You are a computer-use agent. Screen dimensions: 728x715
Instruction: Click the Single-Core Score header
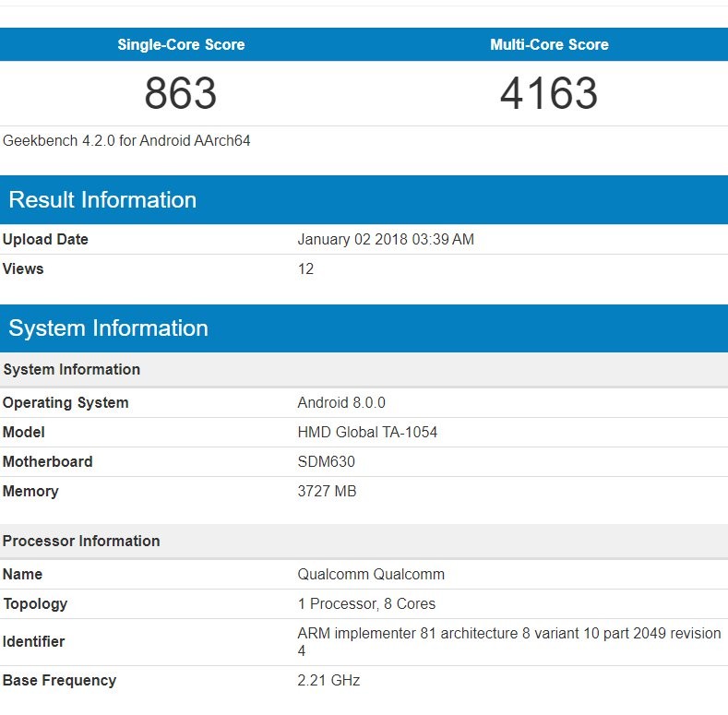181,44
